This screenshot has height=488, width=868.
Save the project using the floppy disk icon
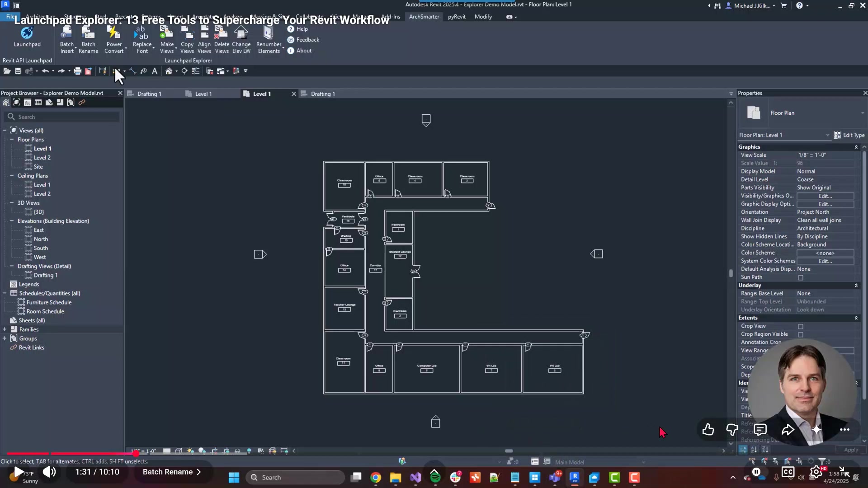(x=18, y=71)
